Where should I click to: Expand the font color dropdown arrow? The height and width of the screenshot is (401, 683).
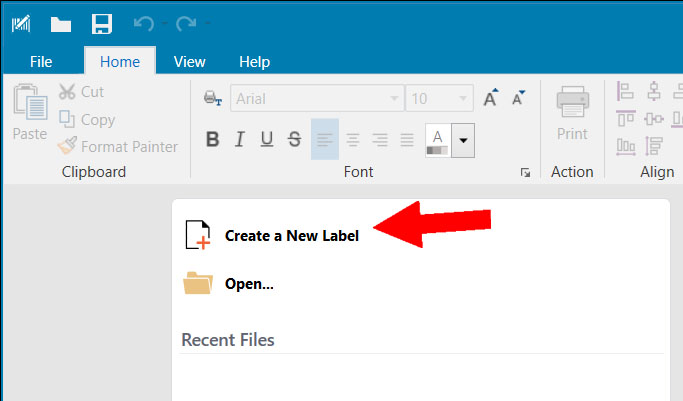click(x=463, y=140)
